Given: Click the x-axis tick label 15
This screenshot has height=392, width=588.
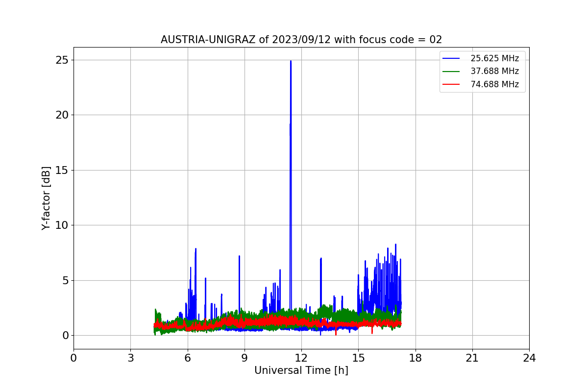Looking at the screenshot, I should pos(358,358).
